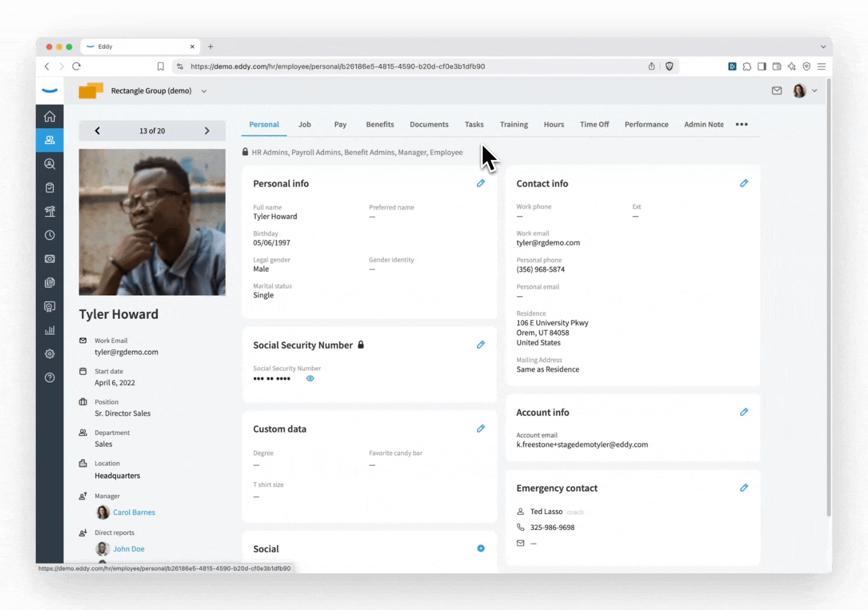Add a Social link with plus icon

[x=481, y=548]
